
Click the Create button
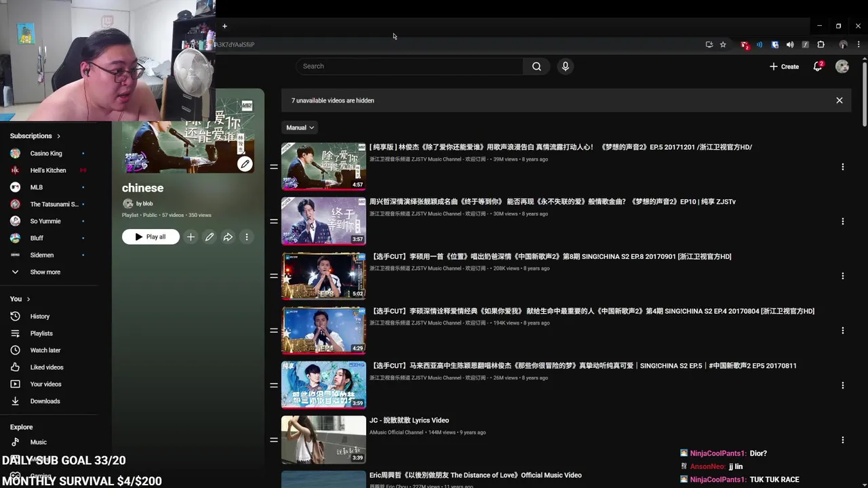tap(784, 66)
